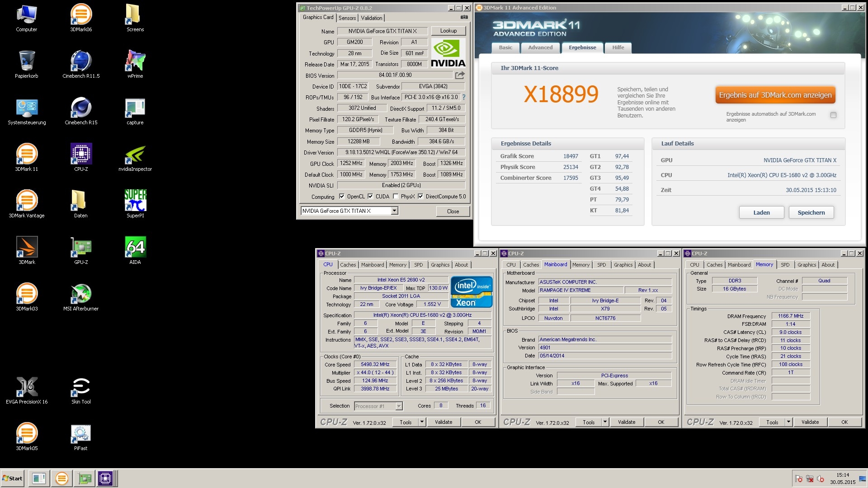Viewport: 868px width, 488px height.
Task: Click the GPU name field in GPU-Z
Action: (382, 31)
